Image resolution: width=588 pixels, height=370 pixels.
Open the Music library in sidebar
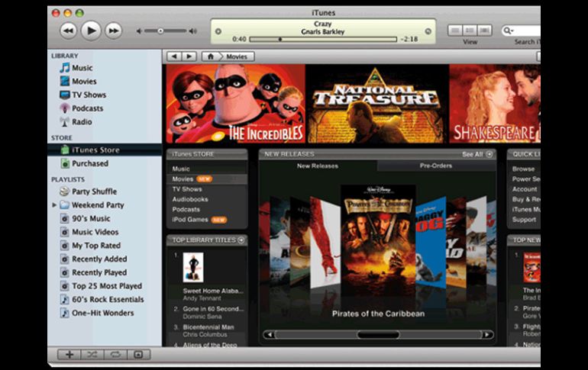tap(82, 68)
